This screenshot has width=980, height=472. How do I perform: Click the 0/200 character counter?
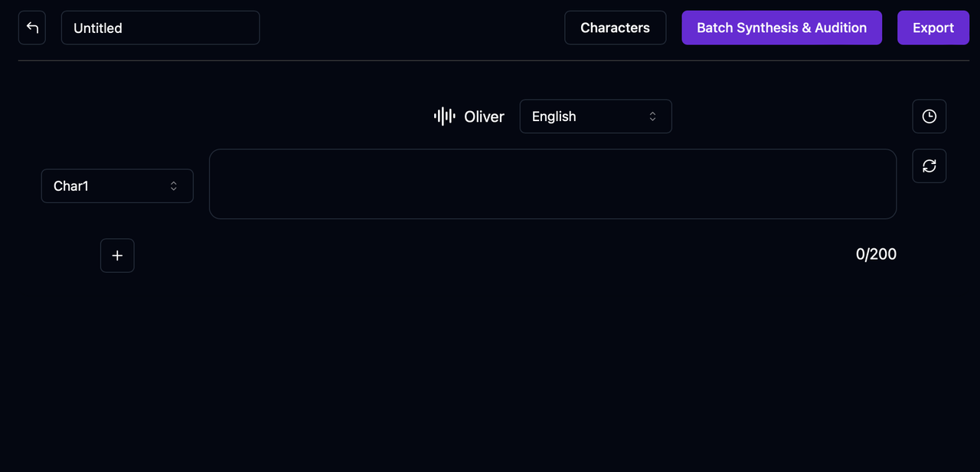pyautogui.click(x=876, y=254)
